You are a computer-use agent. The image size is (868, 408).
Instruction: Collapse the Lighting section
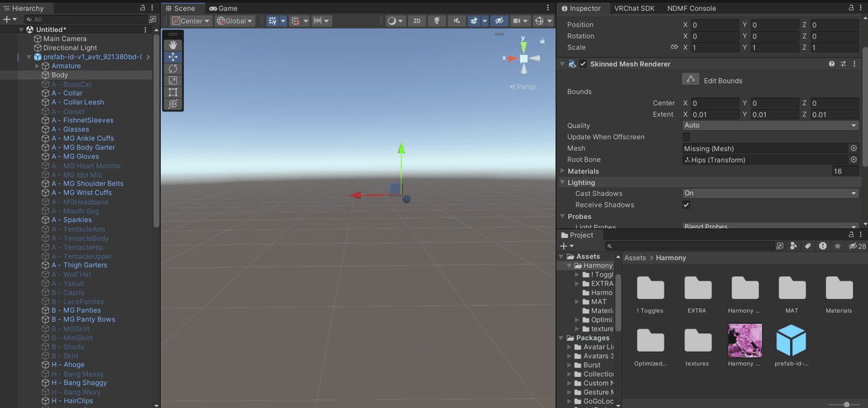[x=563, y=182]
